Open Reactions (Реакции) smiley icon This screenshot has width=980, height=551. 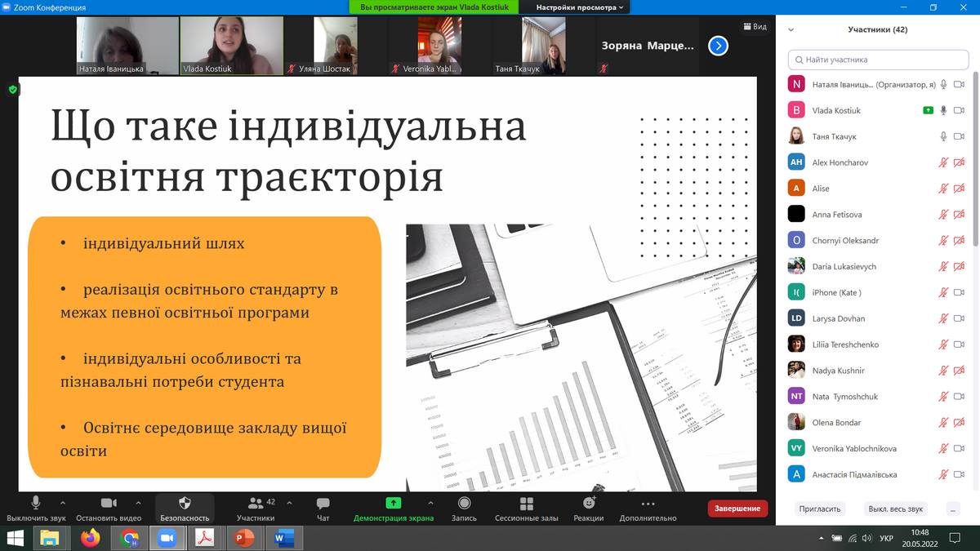click(588, 504)
